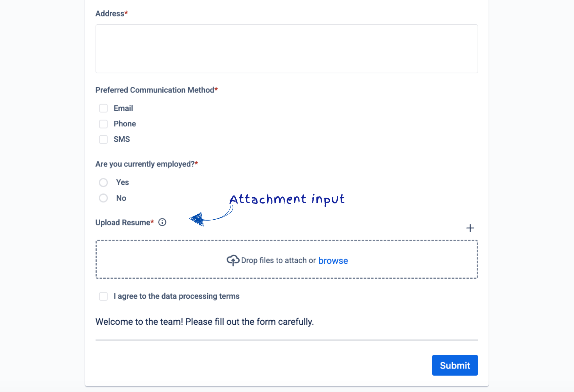Check the SMS checkbox

103,139
